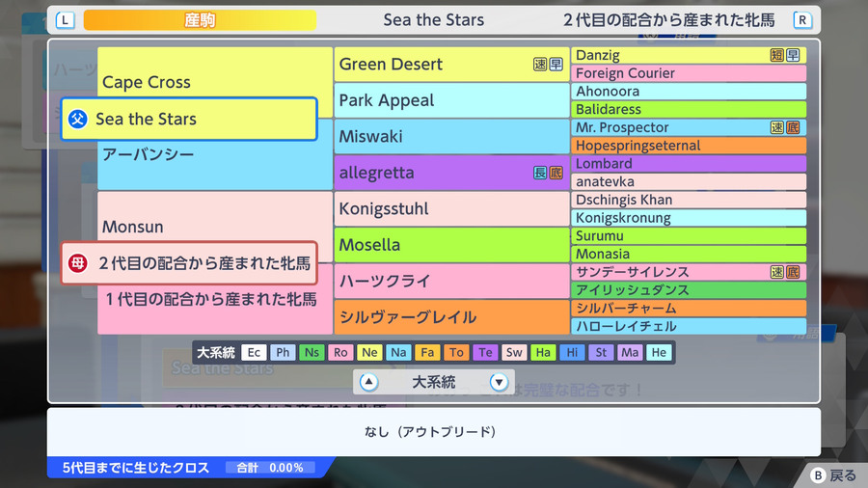Viewport: 868px width, 488px height.
Task: Click the B button icon next to 戻る
Action: pos(818,475)
